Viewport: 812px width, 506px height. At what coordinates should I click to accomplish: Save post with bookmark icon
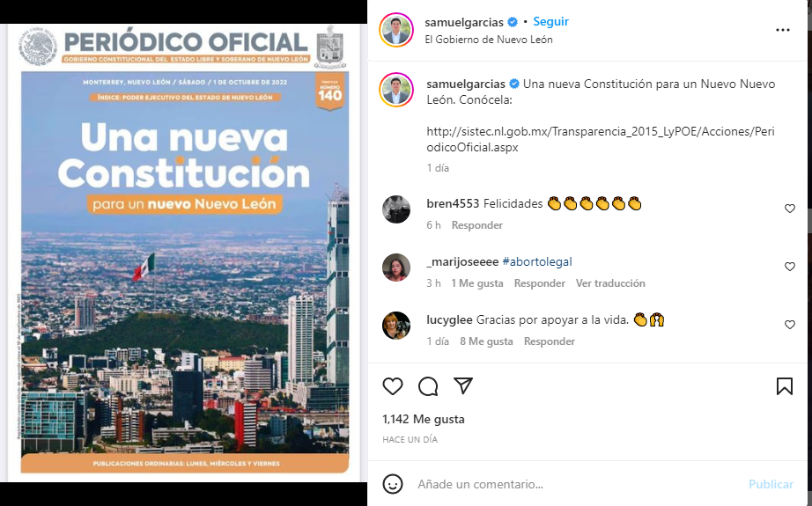pos(785,386)
